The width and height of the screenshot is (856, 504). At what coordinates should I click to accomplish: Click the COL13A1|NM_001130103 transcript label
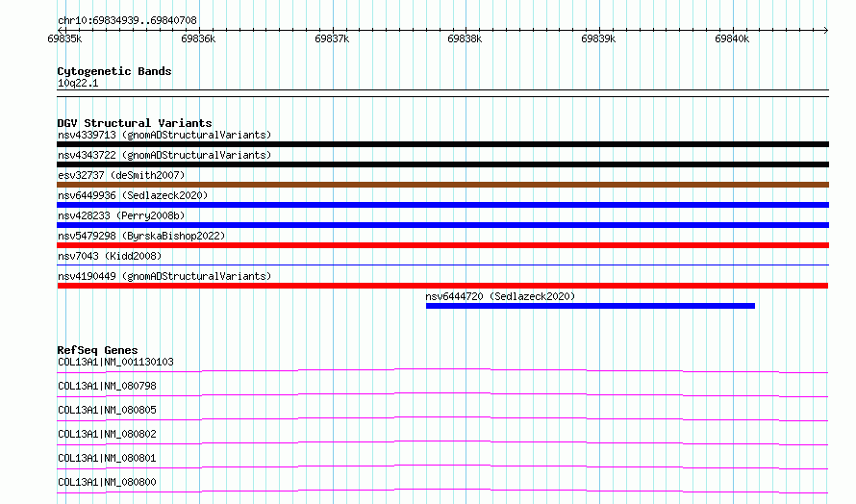tap(115, 362)
